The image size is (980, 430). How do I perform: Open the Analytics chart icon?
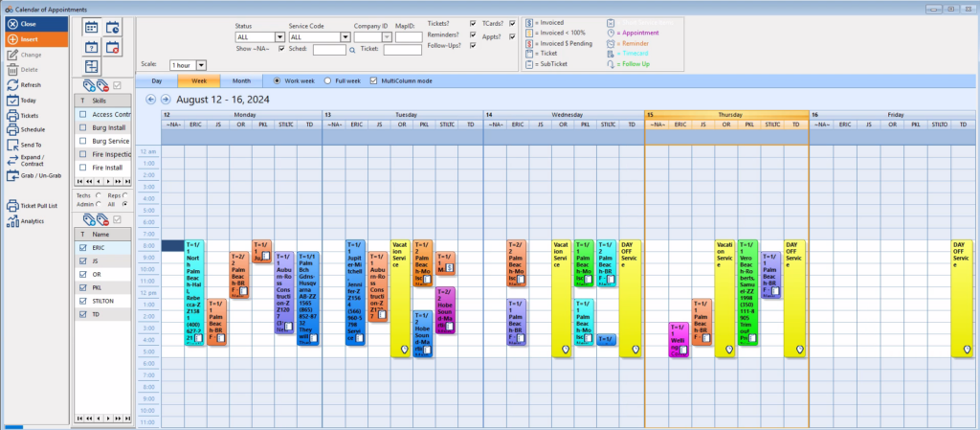pyautogui.click(x=13, y=221)
